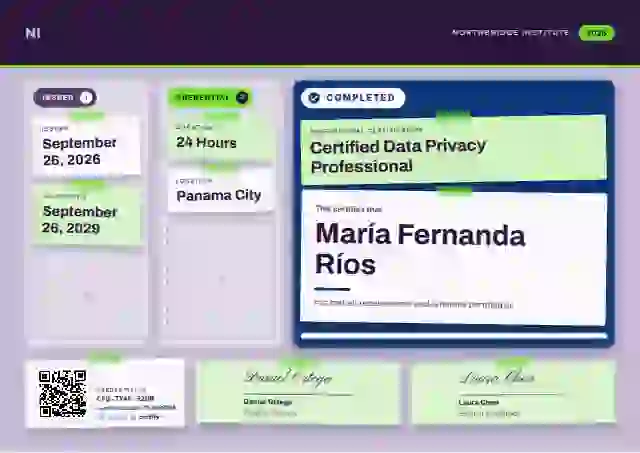Click the name María Fernanda Ríos
The image size is (640, 453).
[x=420, y=249]
